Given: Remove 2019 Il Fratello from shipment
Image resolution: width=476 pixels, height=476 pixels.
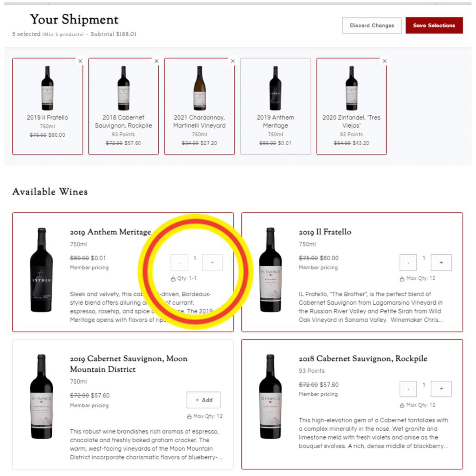Looking at the screenshot, I should coord(80,61).
